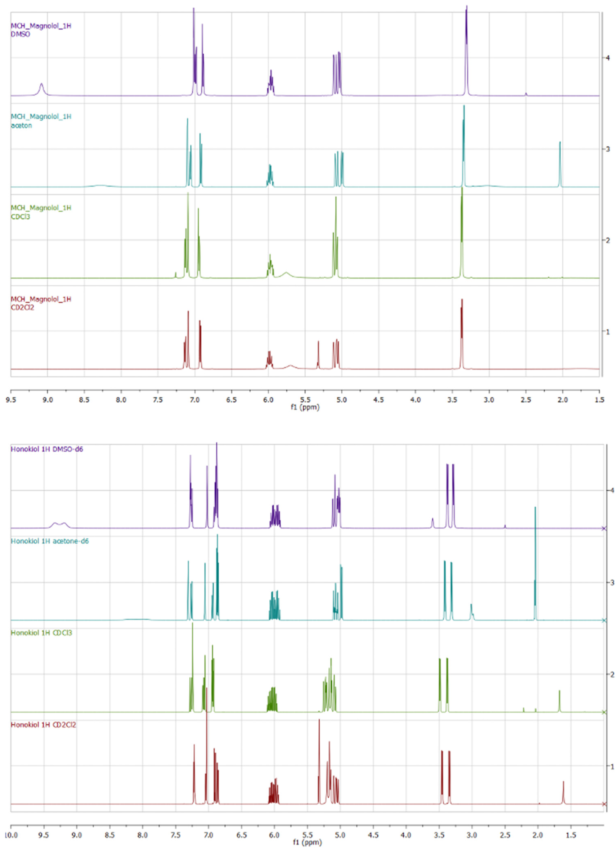This screenshot has height=852, width=616.
Task: Click the Honokiol 1H acetone-d6 title
Action: [x=50, y=541]
